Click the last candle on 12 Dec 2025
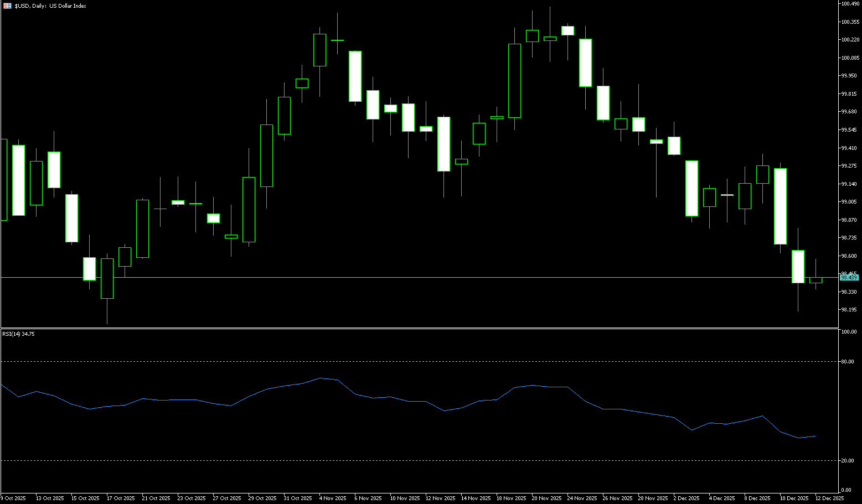862x504 pixels. point(815,280)
